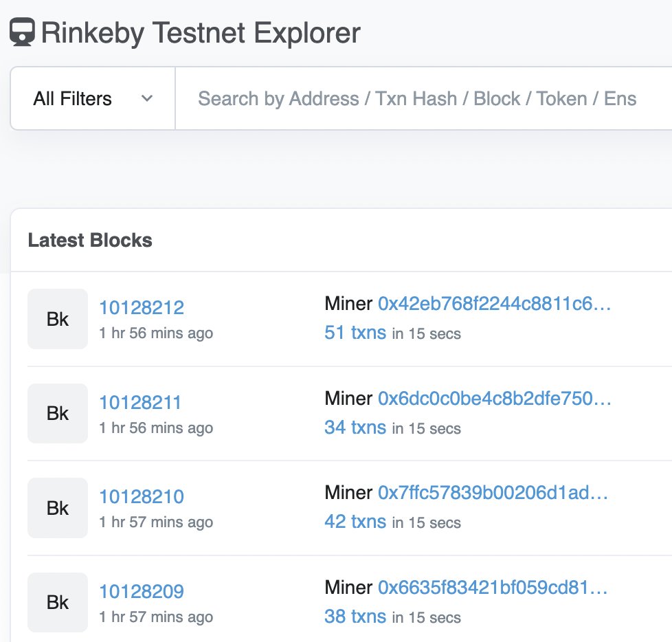This screenshot has height=642, width=672.
Task: Click the All Filters chevron arrow
Action: coord(146,99)
